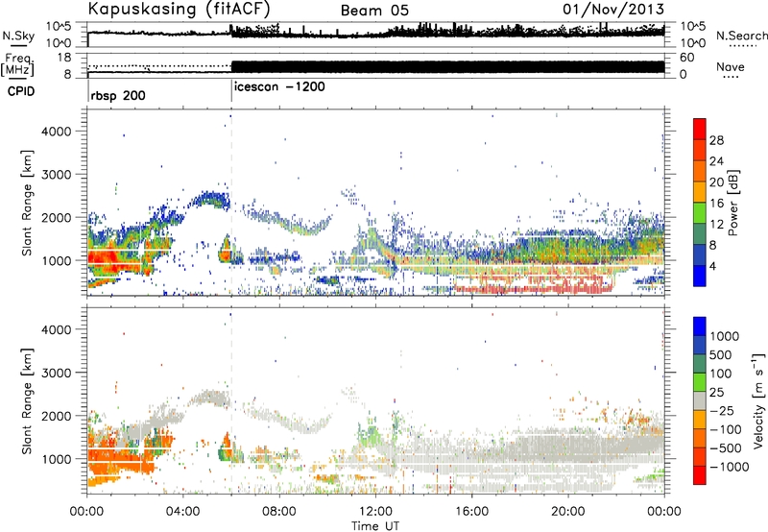Pick the light green segment of power colorbar

pyautogui.click(x=700, y=213)
